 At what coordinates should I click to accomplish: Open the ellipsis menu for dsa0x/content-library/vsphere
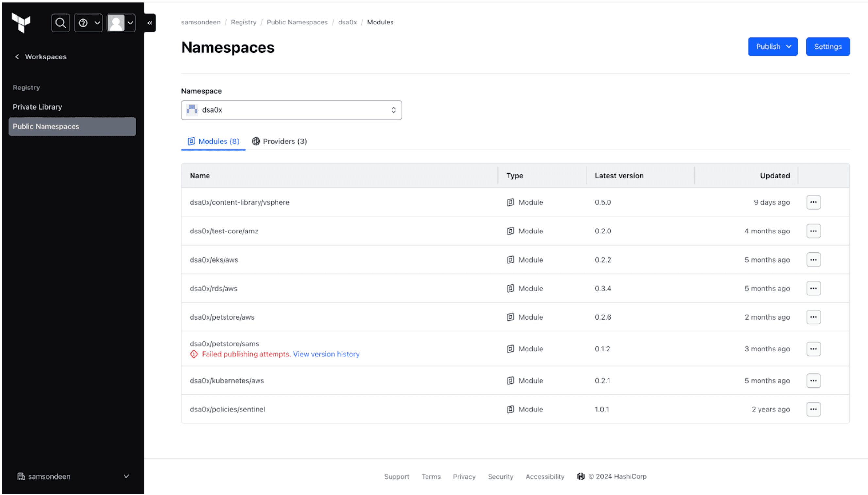coord(813,202)
